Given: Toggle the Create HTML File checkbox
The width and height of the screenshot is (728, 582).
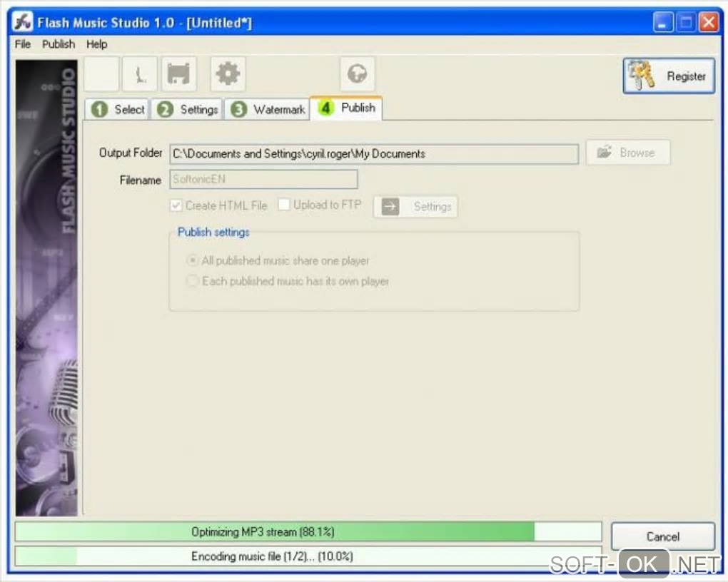Looking at the screenshot, I should (176, 205).
